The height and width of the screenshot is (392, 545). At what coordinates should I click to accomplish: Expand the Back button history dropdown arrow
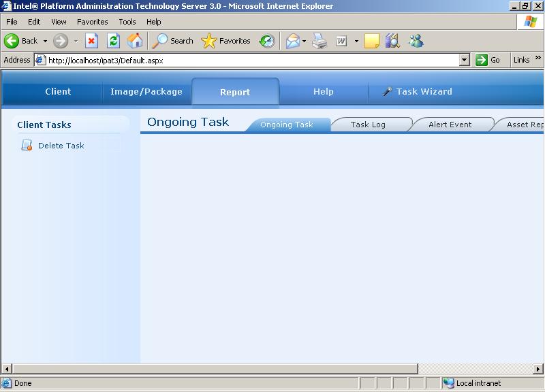45,41
